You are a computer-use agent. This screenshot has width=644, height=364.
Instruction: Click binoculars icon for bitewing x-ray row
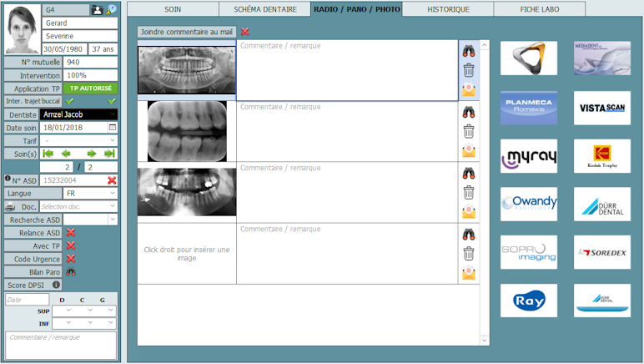tap(469, 112)
